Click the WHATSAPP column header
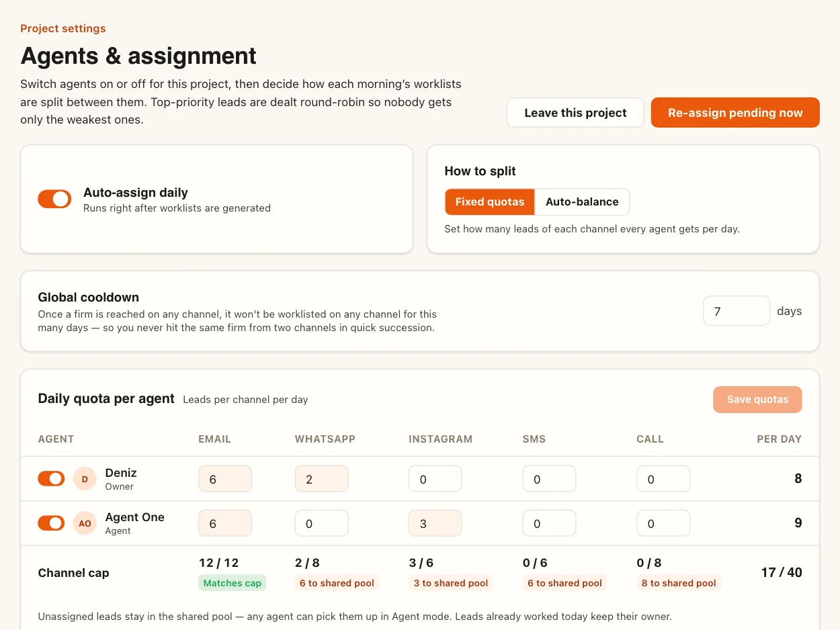 [325, 439]
